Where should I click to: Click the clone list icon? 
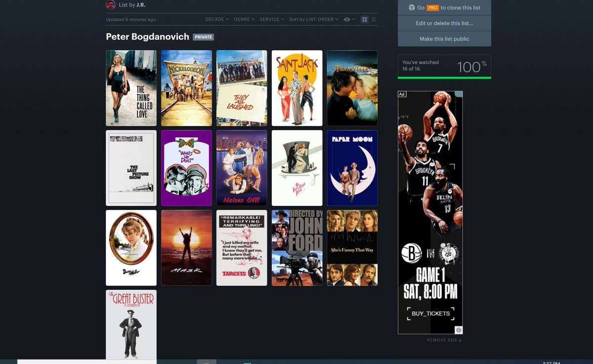tap(411, 7)
